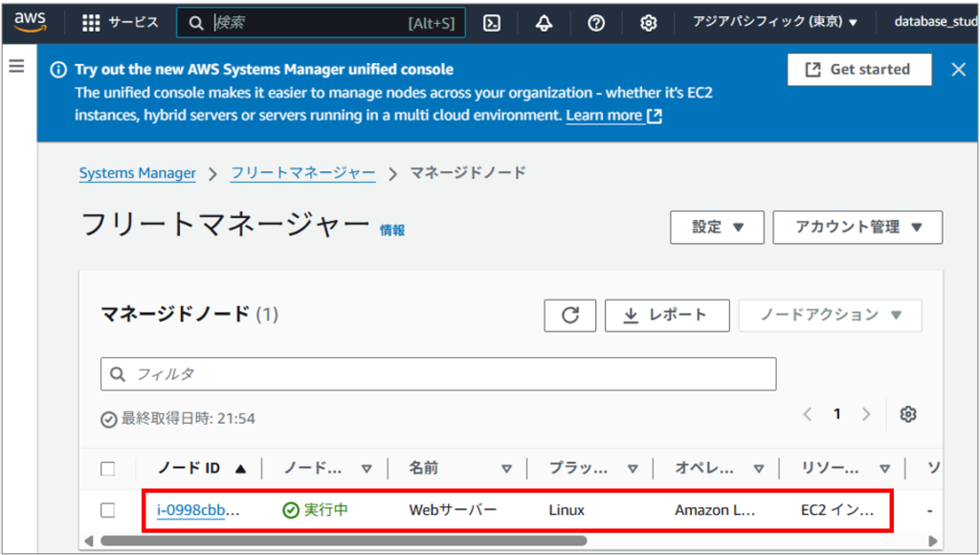Open the notifications bell
This screenshot has height=555, width=980.
(544, 23)
